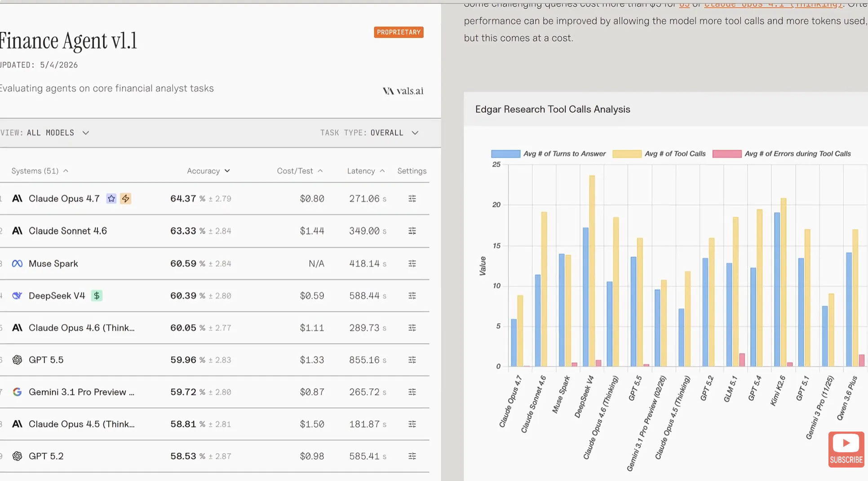
Task: Click the PROPRIETARY badge
Action: click(x=399, y=32)
